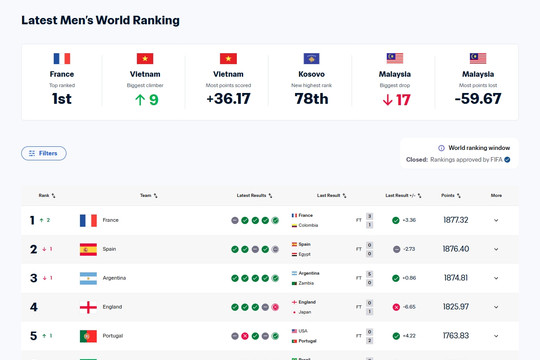The image size is (540, 360).
Task: Expand the Spain row details chevron
Action: coord(496,249)
